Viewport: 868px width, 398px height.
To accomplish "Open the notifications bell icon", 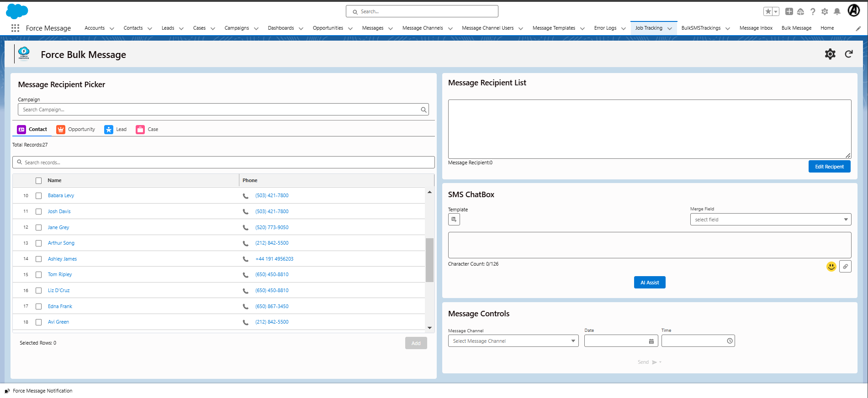I will pyautogui.click(x=836, y=11).
